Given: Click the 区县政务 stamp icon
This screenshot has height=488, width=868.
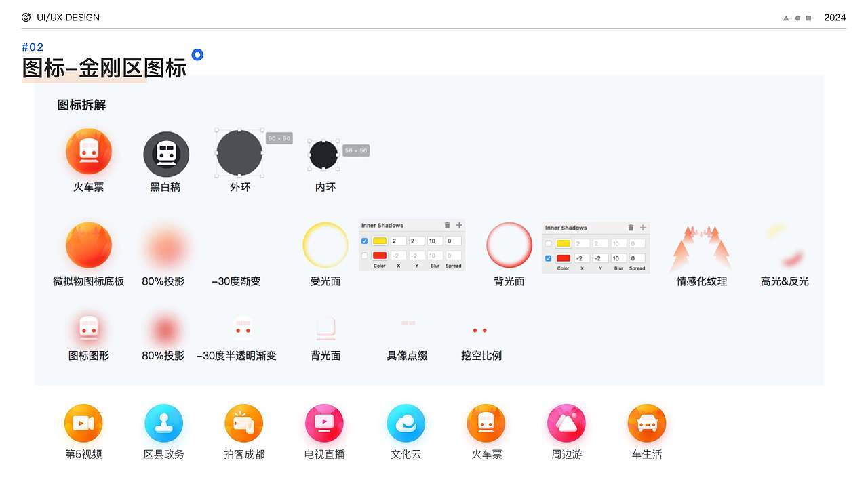Looking at the screenshot, I should [163, 423].
